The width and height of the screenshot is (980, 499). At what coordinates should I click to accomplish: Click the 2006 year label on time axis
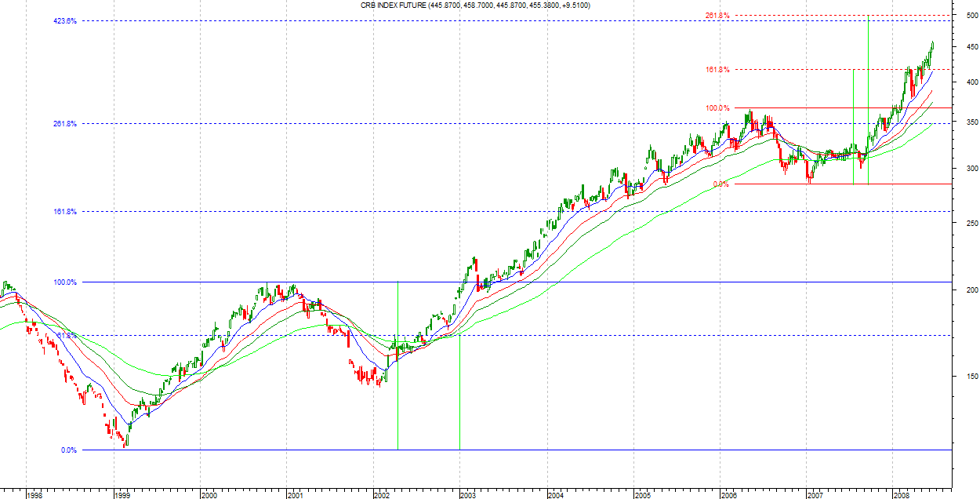[729, 495]
